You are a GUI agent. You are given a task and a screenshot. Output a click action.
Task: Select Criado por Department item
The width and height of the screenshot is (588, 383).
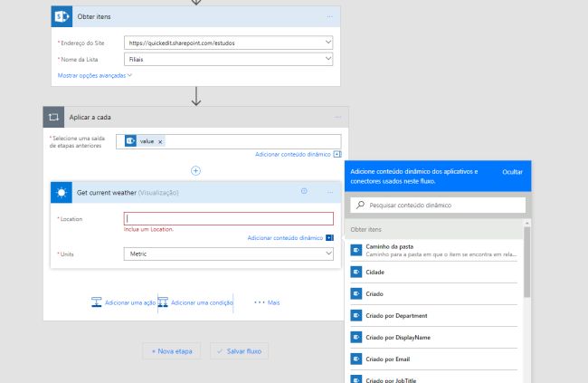coord(434,315)
